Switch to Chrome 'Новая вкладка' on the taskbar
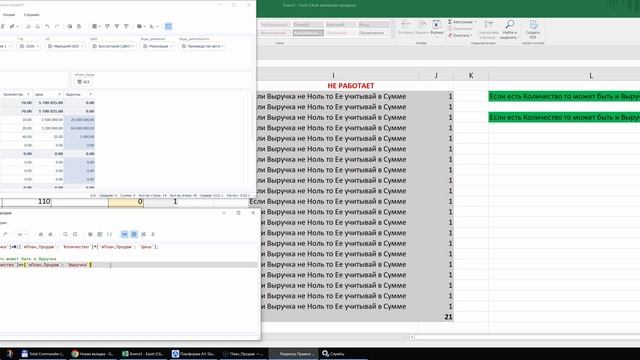 pyautogui.click(x=92, y=353)
